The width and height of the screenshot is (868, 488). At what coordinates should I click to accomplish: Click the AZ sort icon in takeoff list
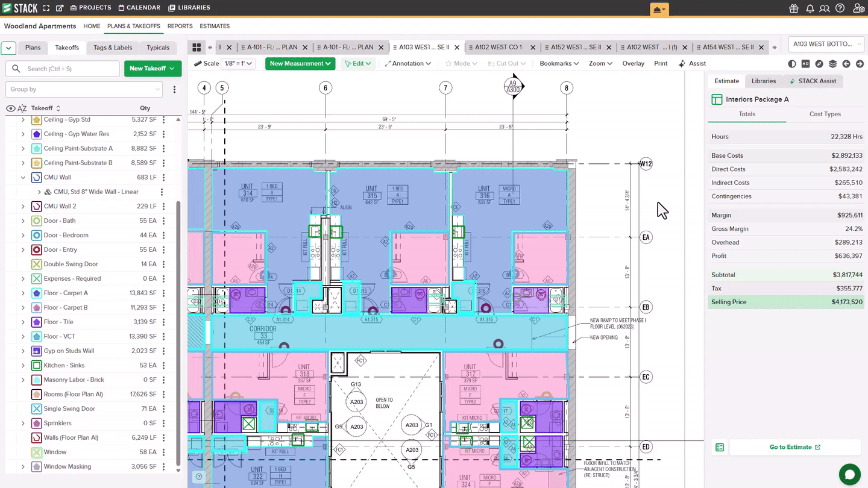coord(22,108)
